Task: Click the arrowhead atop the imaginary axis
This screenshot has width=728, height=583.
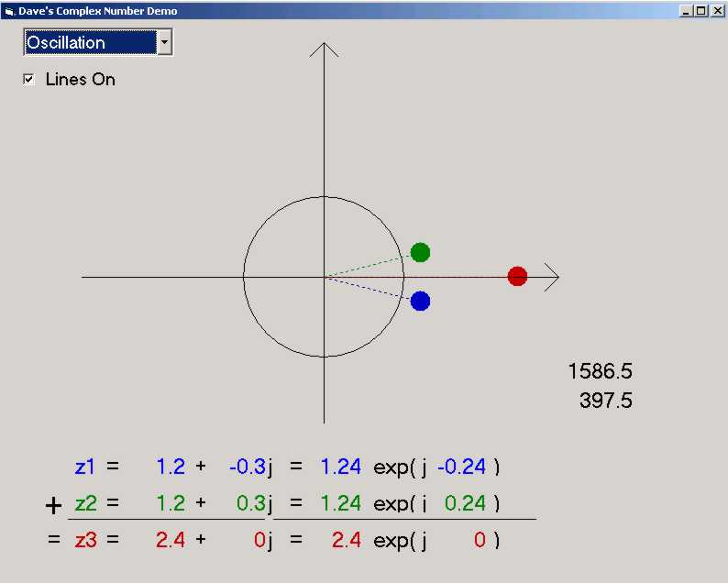Action: click(324, 49)
